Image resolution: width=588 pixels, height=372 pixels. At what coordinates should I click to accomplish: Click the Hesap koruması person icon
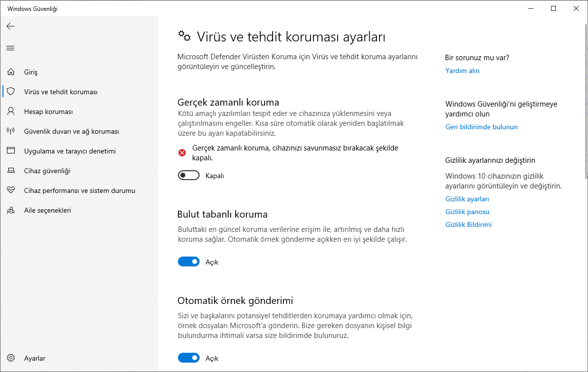10,112
